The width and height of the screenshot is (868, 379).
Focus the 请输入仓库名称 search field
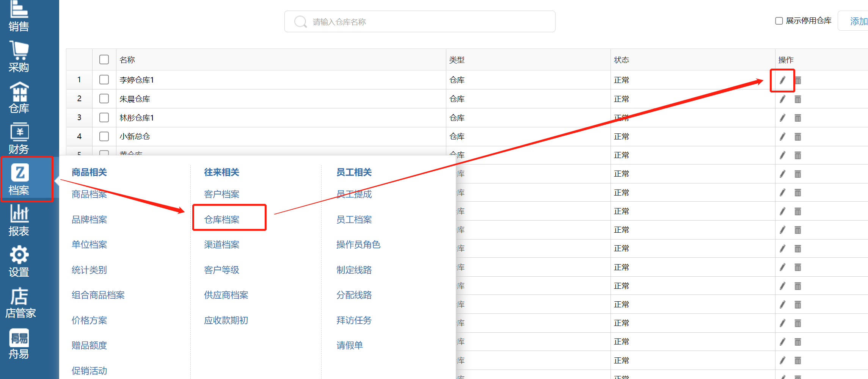pos(420,22)
